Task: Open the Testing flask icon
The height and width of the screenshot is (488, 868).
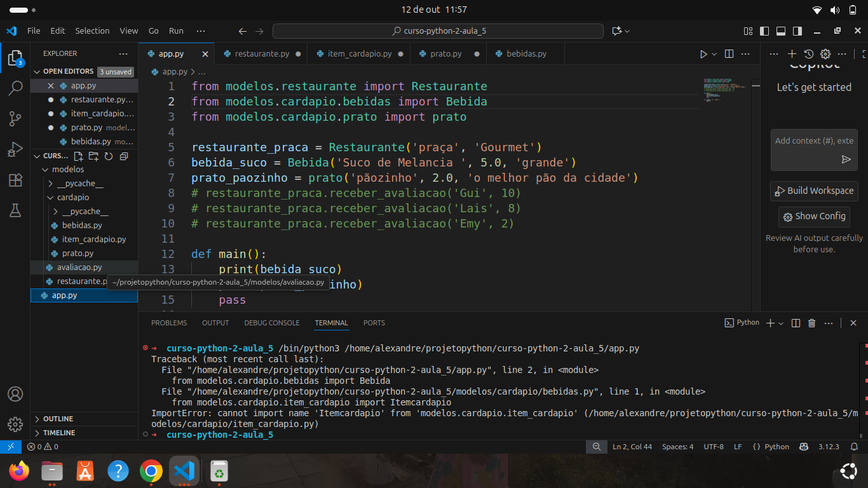Action: coord(15,211)
